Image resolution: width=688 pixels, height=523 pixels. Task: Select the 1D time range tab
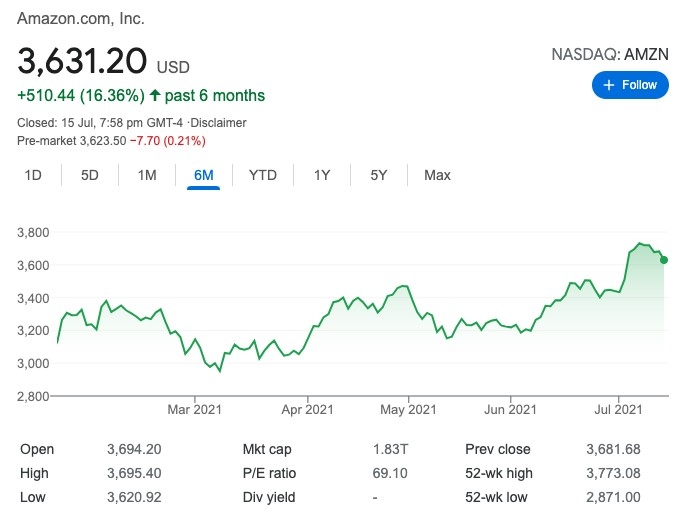coord(33,175)
